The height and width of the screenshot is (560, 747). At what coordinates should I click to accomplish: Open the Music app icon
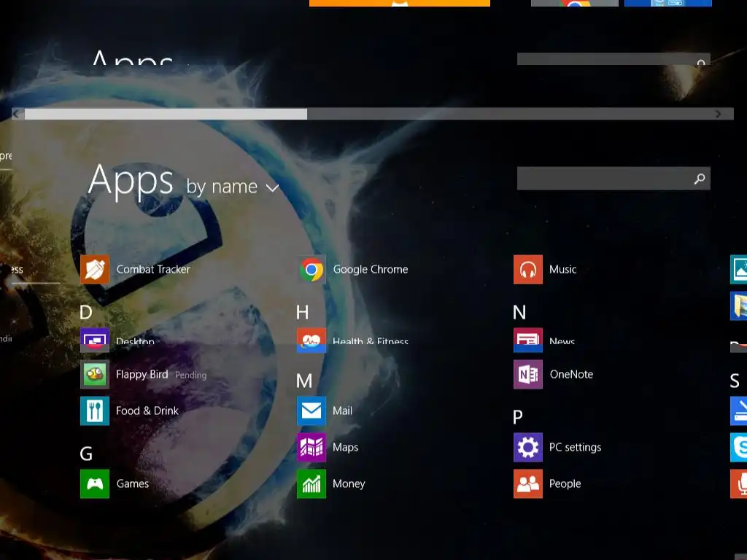point(528,269)
